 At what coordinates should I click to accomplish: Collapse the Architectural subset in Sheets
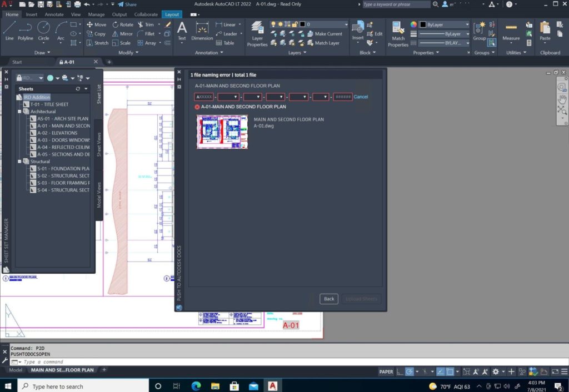pyautogui.click(x=19, y=112)
